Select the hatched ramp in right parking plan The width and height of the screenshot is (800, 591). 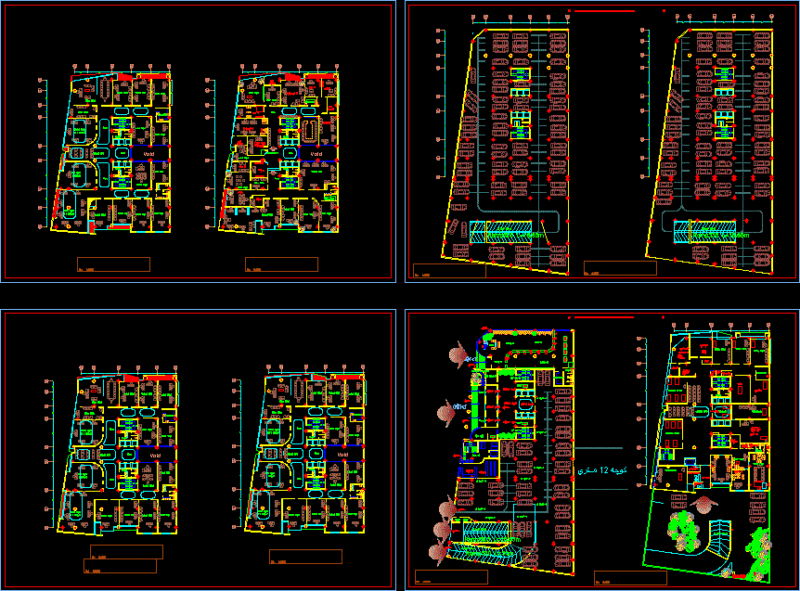(x=705, y=232)
